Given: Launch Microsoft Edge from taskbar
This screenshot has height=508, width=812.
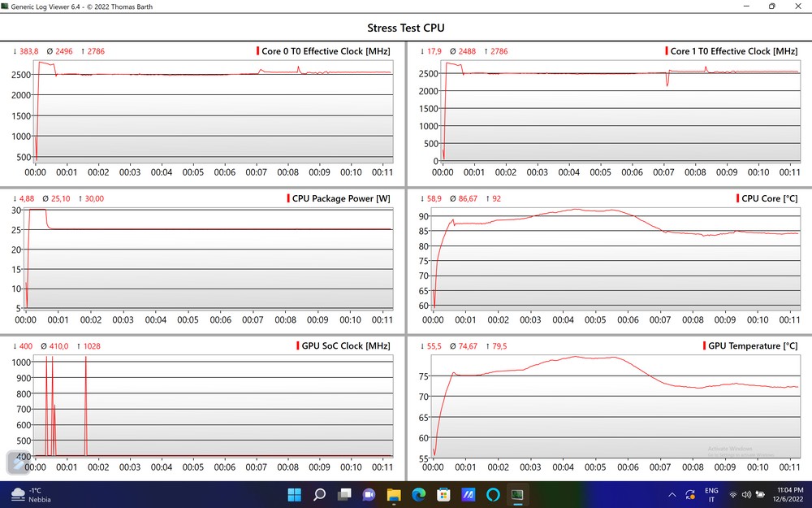Looking at the screenshot, I should coord(418,494).
